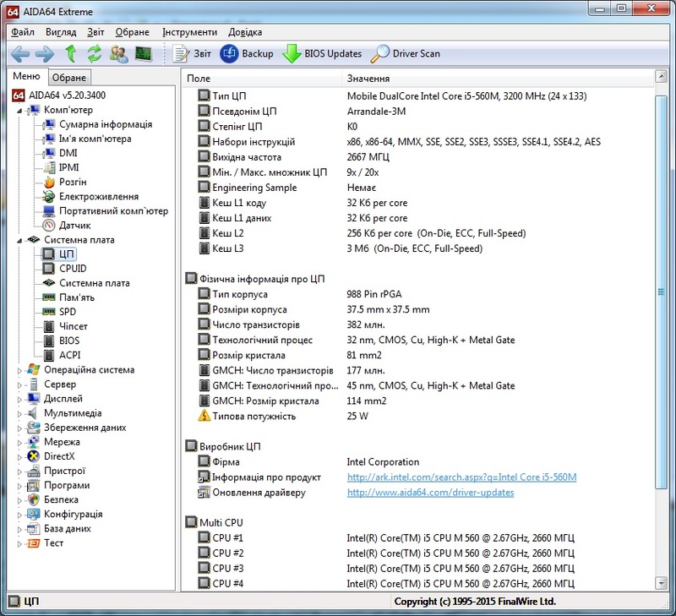Open the Файл menu
Image resolution: width=676 pixels, height=616 pixels.
(x=23, y=32)
